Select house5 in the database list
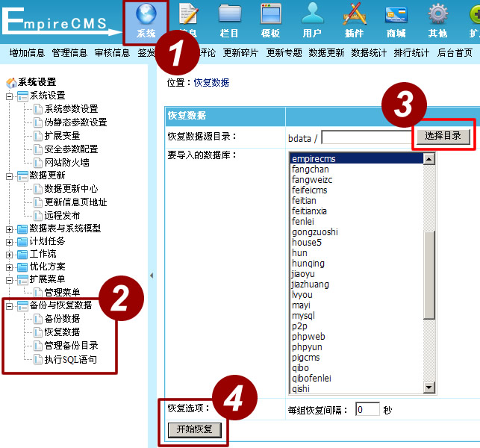 pos(356,242)
